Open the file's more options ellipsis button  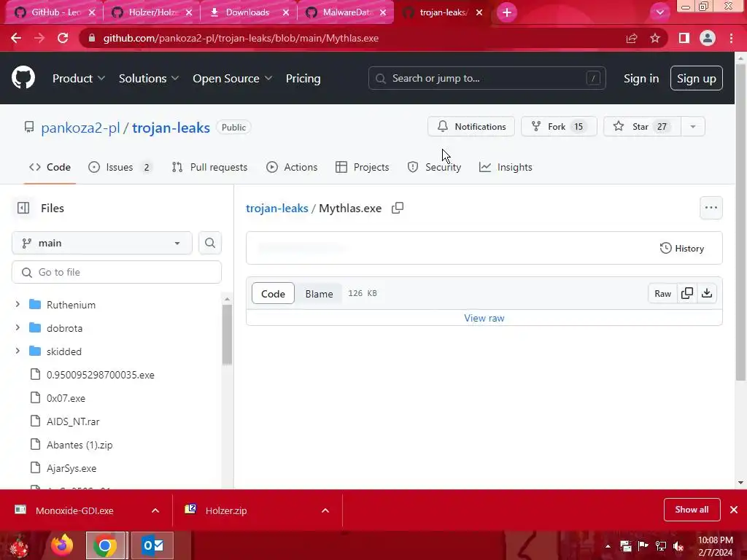click(711, 208)
